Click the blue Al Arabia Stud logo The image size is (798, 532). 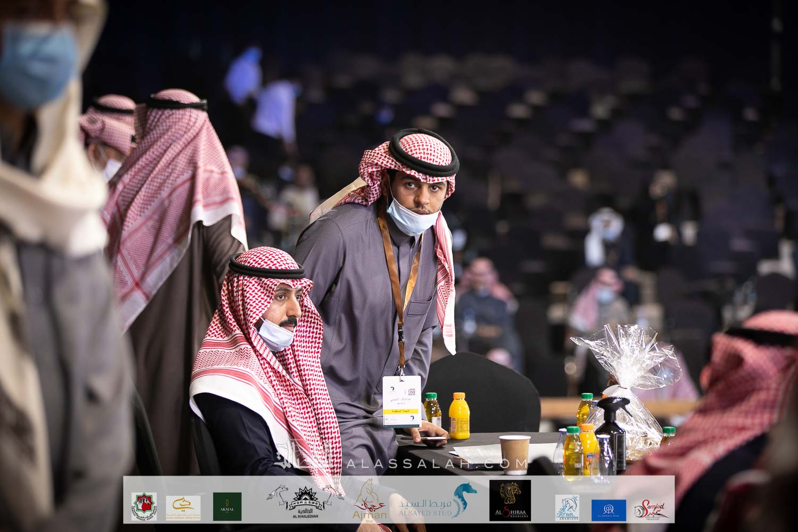point(609,510)
